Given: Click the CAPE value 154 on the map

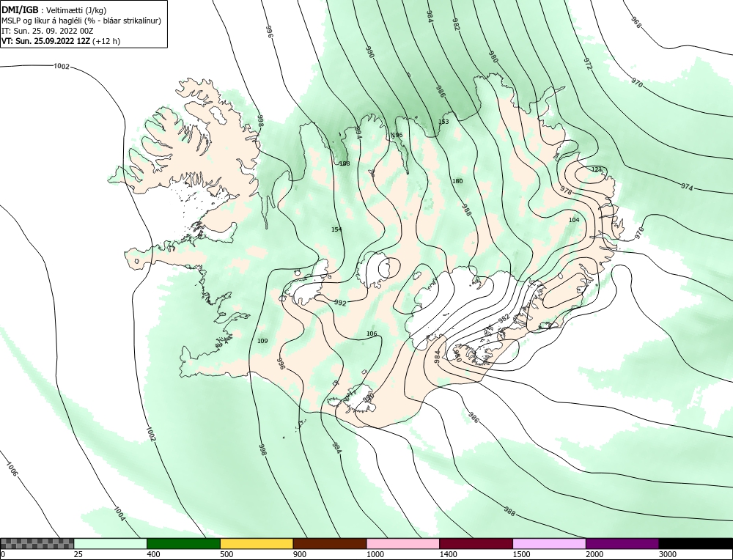Looking at the screenshot, I should (x=336, y=229).
